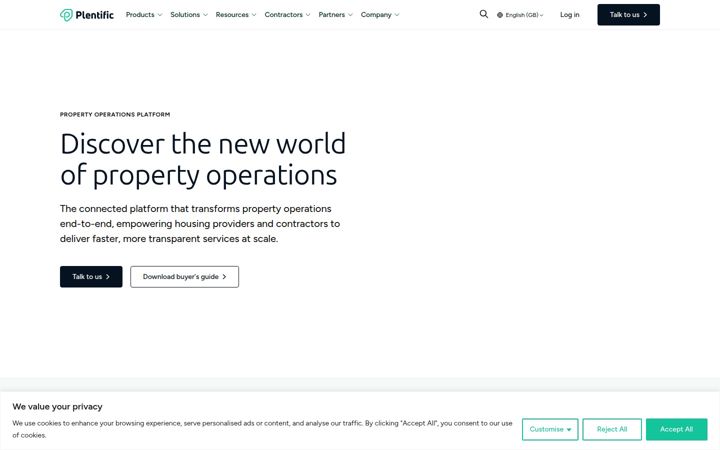Open the search magnifier icon
The height and width of the screenshot is (450, 720).
[x=484, y=14]
